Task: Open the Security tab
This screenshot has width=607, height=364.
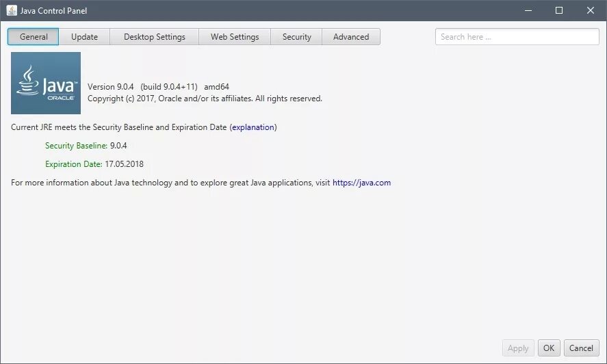Action: click(296, 37)
